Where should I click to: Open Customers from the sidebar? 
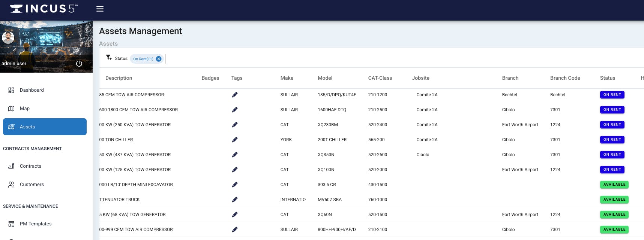[x=32, y=185]
